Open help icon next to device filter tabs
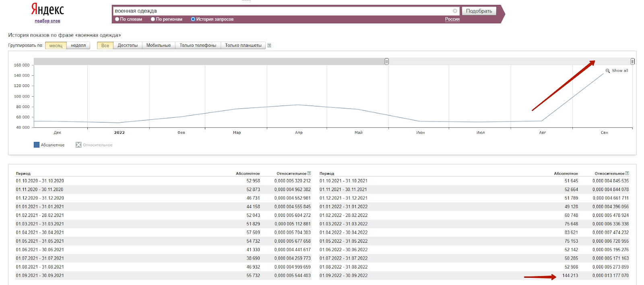This screenshot has width=644, height=285. pos(269,46)
